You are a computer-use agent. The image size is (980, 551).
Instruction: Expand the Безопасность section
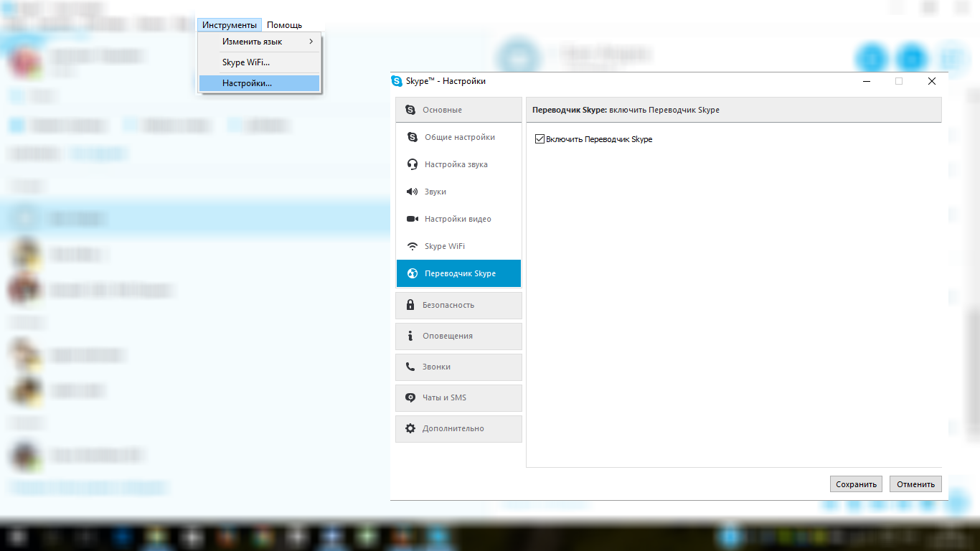coord(458,305)
